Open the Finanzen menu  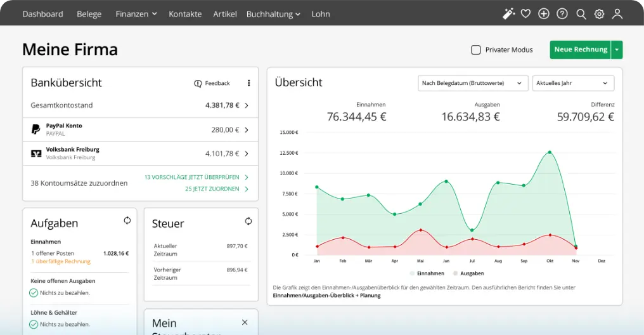pos(136,14)
